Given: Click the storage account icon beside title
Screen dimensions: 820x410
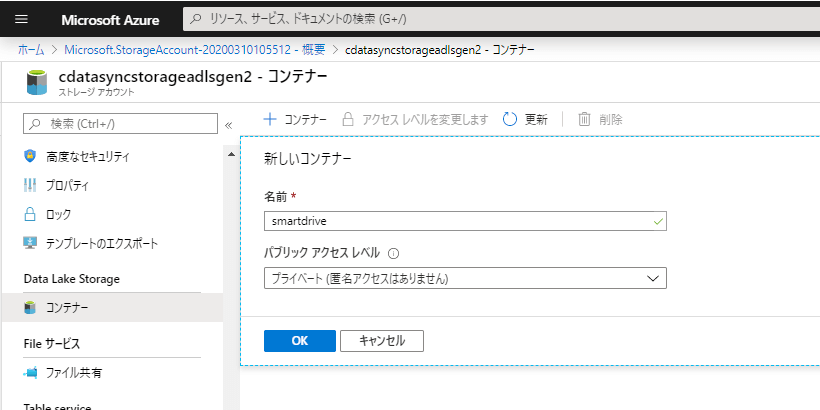Looking at the screenshot, I should click(x=37, y=83).
